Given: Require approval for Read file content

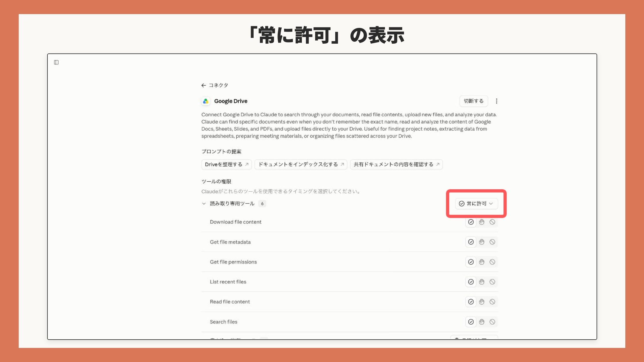Looking at the screenshot, I should 482,302.
